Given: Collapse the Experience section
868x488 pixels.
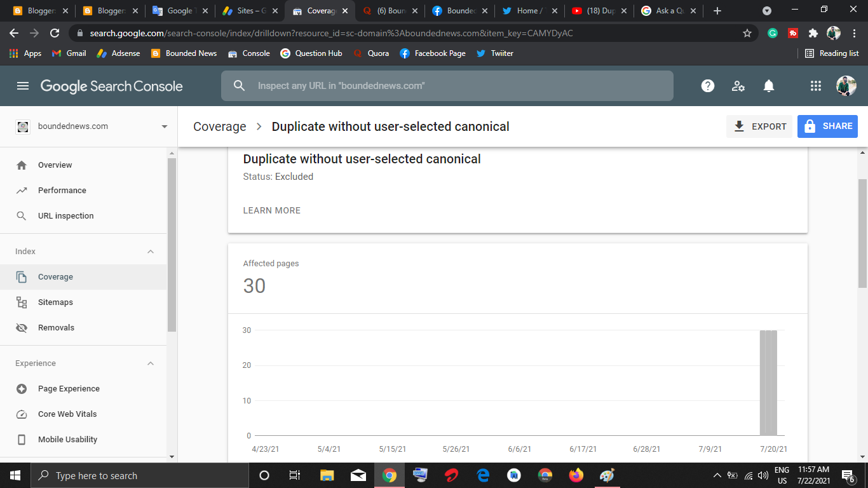Looking at the screenshot, I should pyautogui.click(x=150, y=363).
